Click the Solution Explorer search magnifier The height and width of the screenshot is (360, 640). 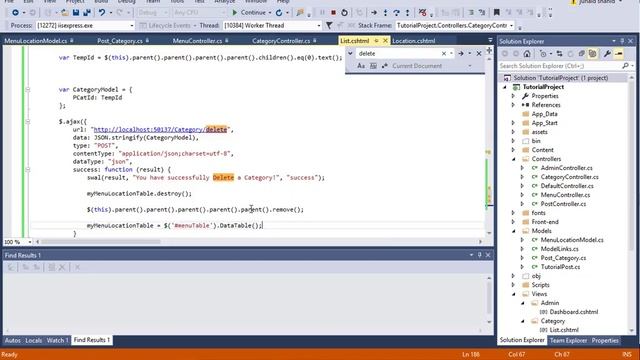[x=625, y=66]
